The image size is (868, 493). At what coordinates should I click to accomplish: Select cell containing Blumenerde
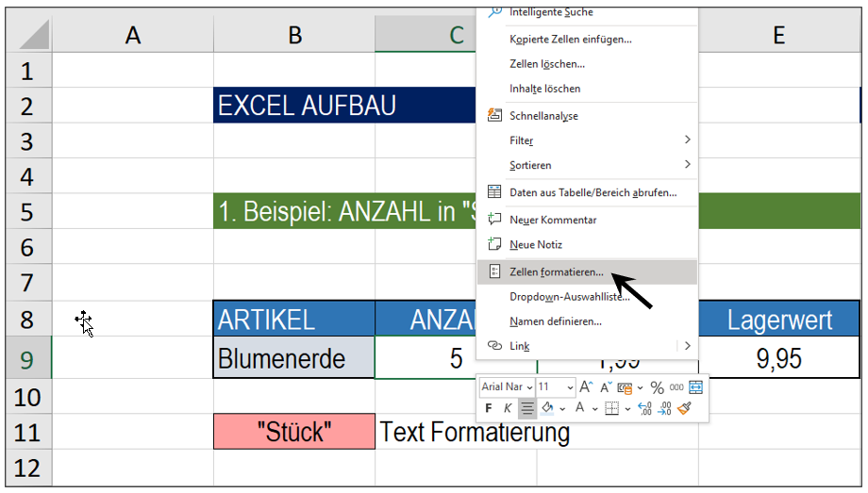tap(293, 358)
